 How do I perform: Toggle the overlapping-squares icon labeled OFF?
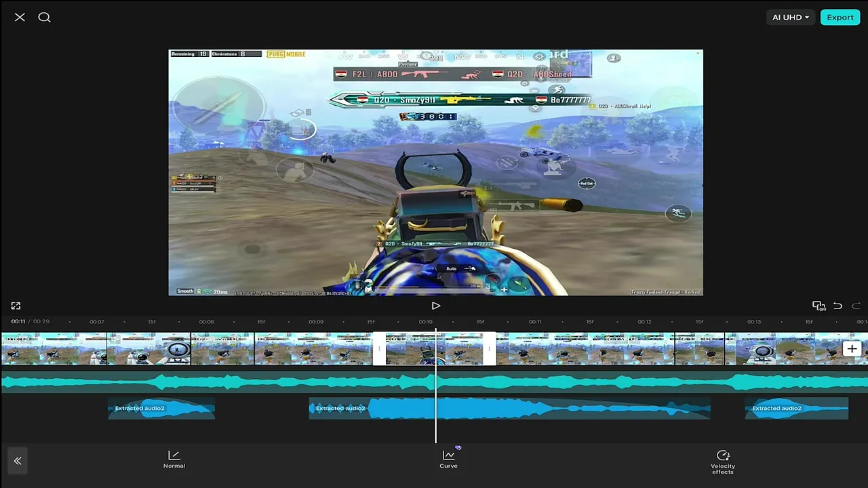coord(818,306)
